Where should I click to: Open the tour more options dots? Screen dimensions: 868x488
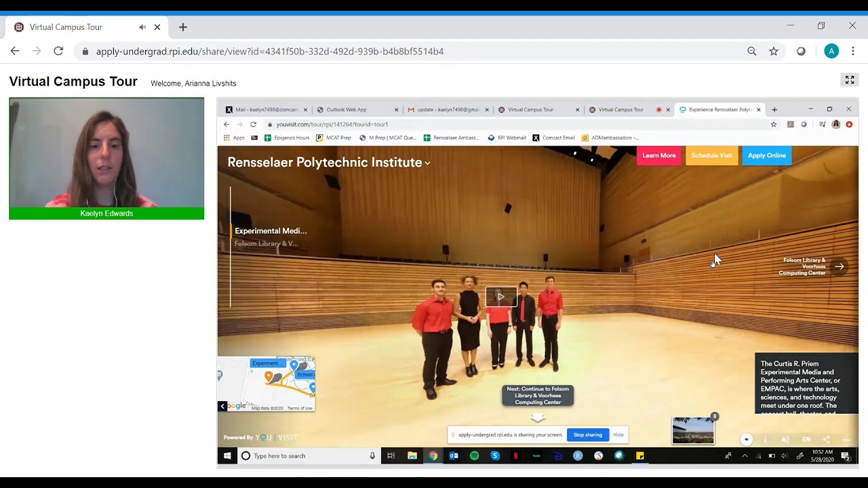coord(846,440)
